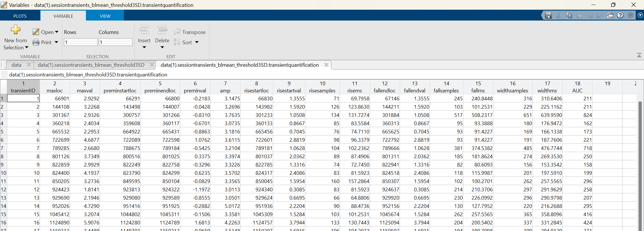This screenshot has height=231, width=644.
Task: Click the variable icon in the title bar
Action: click(4, 5)
